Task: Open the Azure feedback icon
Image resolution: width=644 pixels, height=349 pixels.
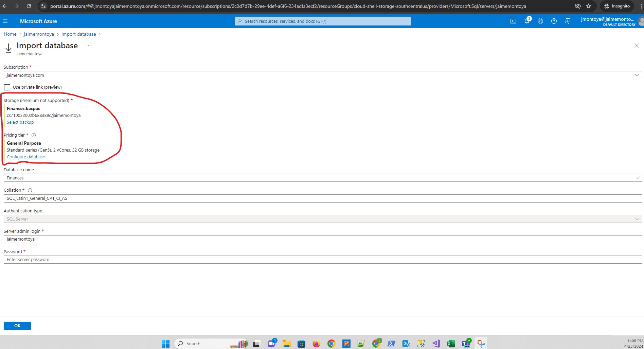Action: click(568, 21)
